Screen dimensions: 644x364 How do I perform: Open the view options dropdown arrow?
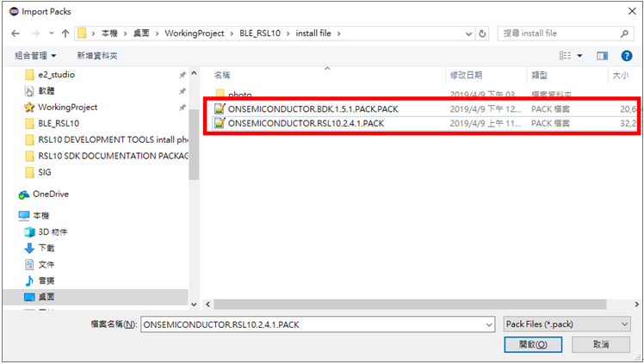pyautogui.click(x=579, y=56)
